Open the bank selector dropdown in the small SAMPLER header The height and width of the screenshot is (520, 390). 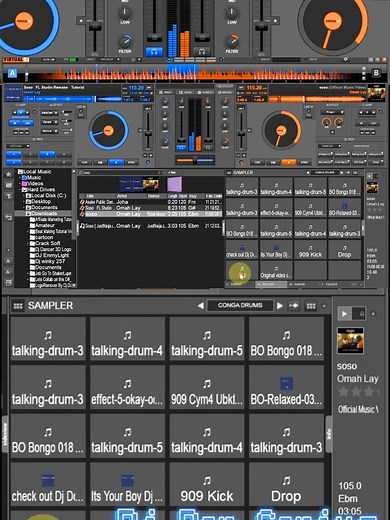(325, 173)
